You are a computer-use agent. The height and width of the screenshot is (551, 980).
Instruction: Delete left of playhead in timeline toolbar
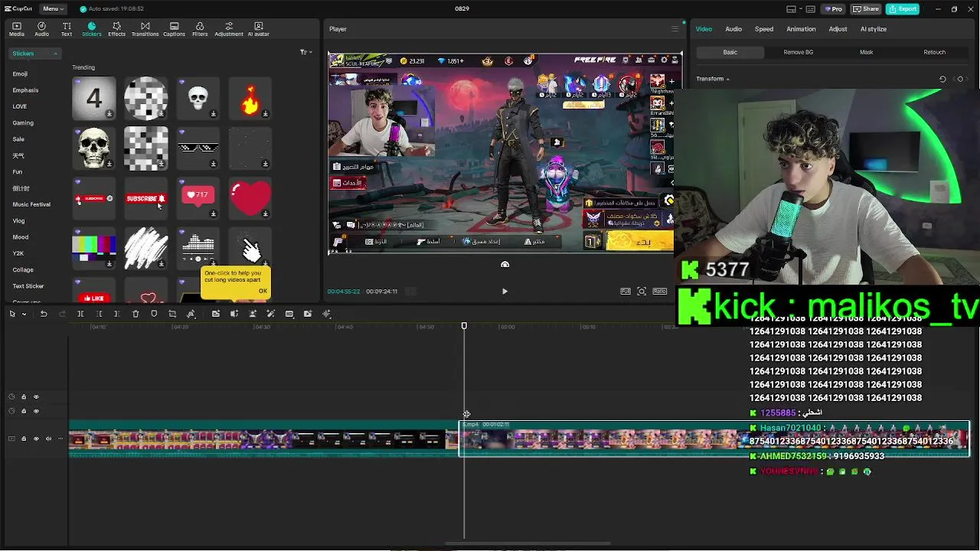tap(99, 314)
